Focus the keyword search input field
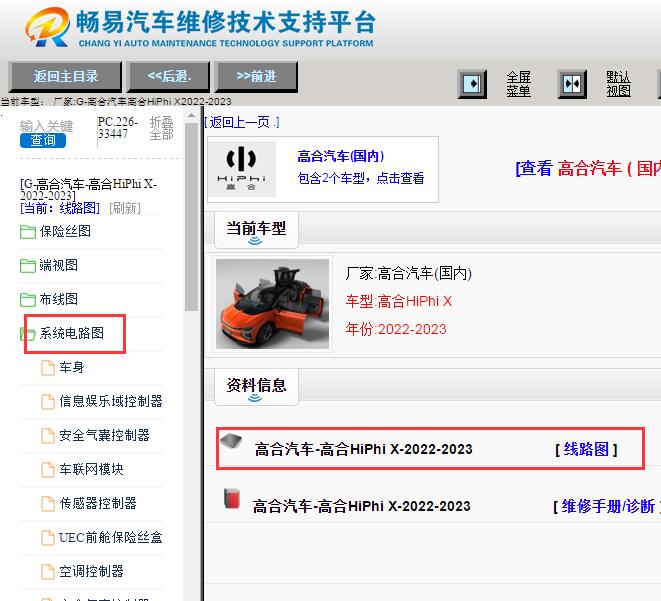661x601 pixels. 46,126
